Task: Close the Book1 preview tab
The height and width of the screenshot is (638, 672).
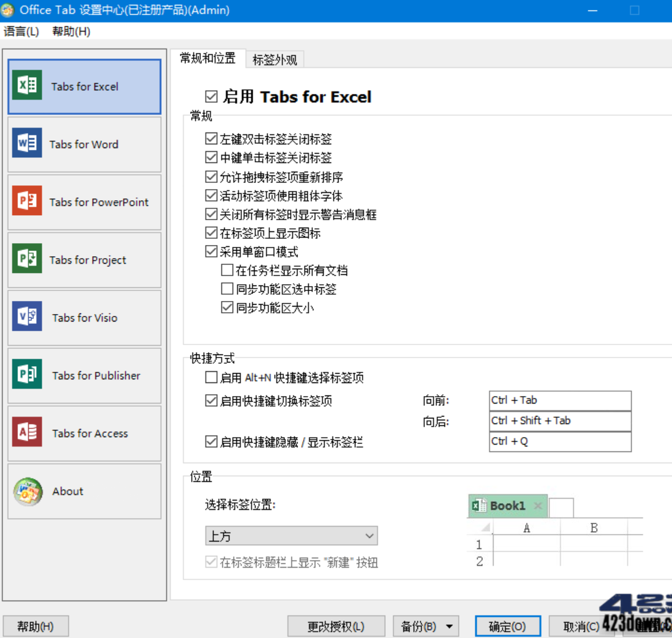Action: coord(538,506)
